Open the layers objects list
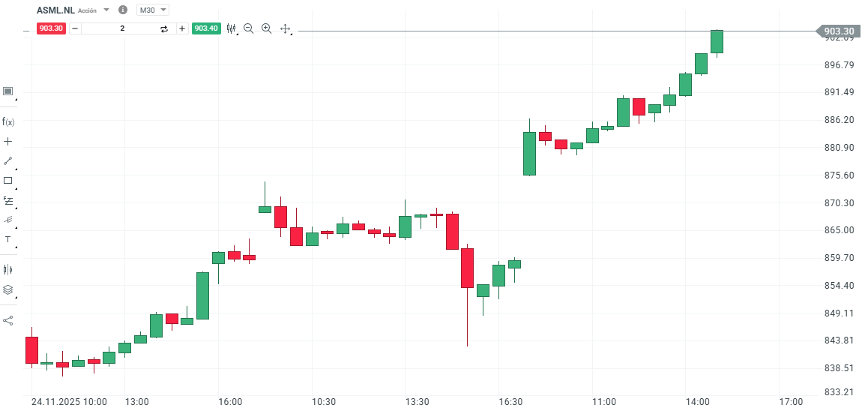 [8, 289]
